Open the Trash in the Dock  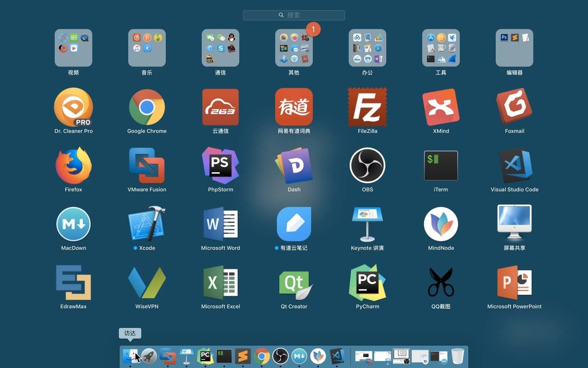pos(458,356)
